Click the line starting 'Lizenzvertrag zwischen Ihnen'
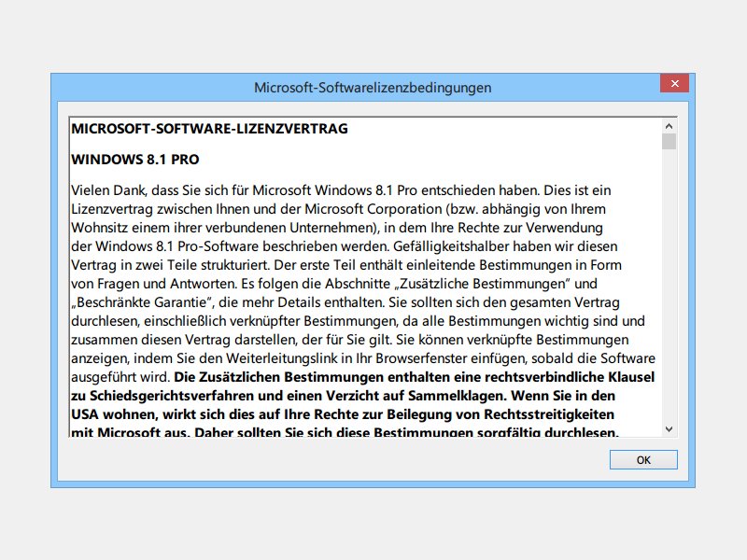This screenshot has height=560, width=747. 338,209
